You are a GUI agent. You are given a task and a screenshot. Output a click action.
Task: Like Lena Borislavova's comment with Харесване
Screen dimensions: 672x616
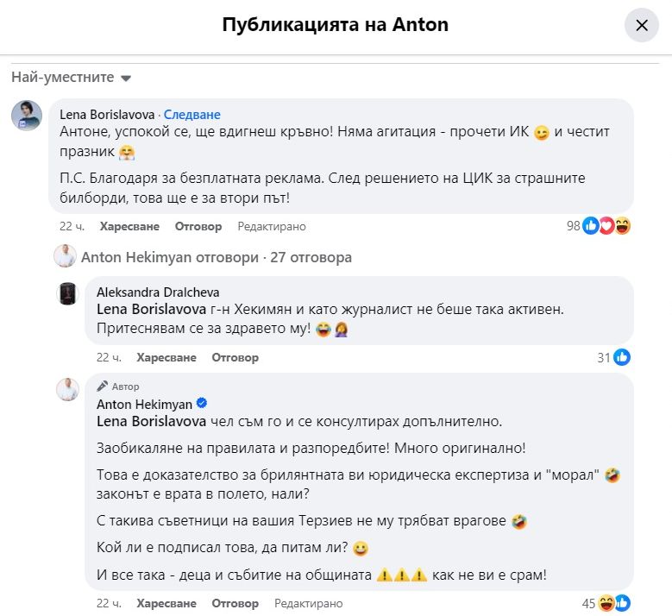point(130,227)
